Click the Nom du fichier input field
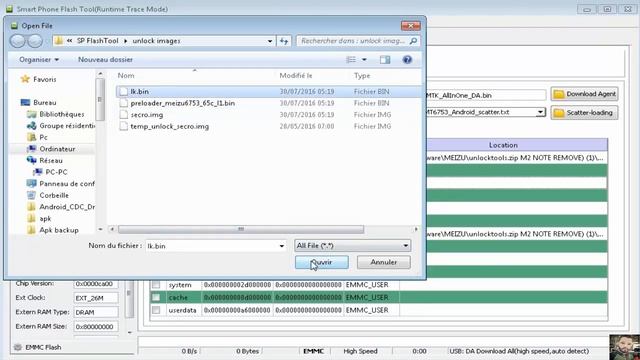The width and height of the screenshot is (640, 360). [x=212, y=246]
